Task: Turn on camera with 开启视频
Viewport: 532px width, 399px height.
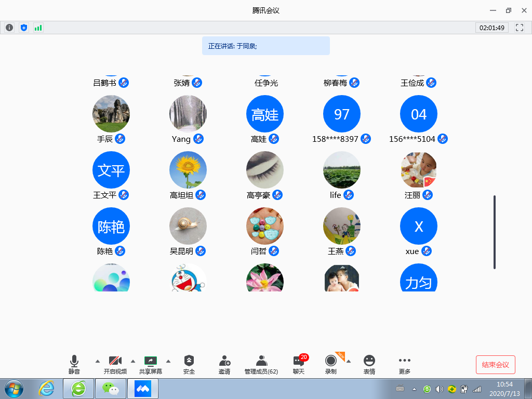Action: 115,364
